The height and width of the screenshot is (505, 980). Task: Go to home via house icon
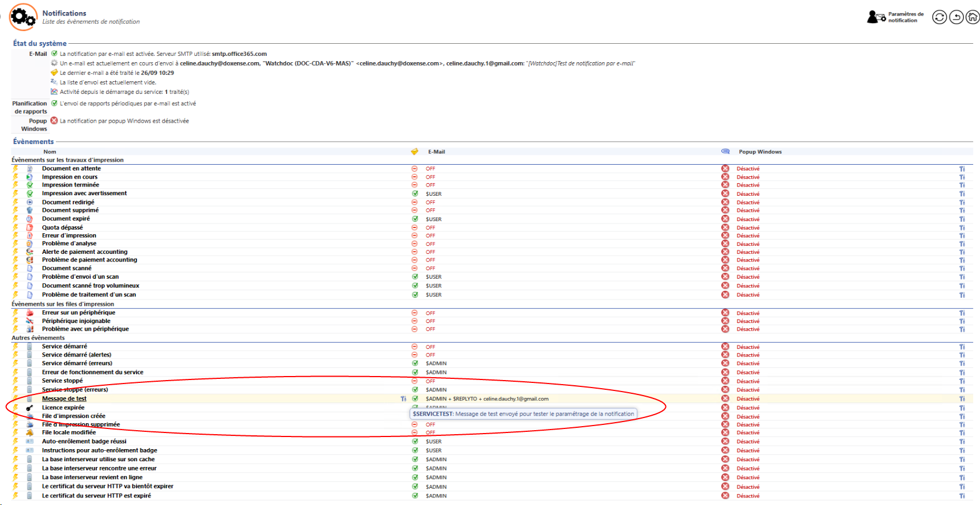[973, 17]
